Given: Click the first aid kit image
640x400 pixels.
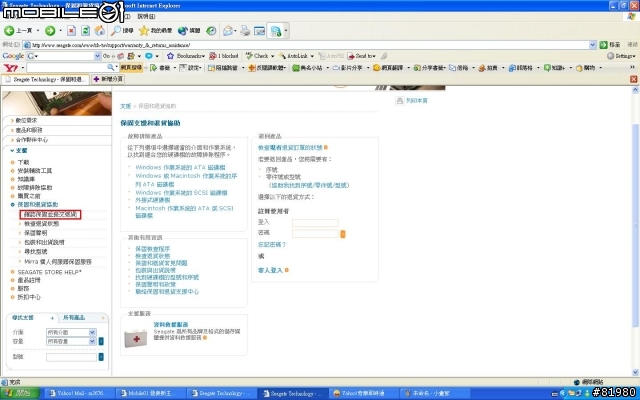Looking at the screenshot, I should (x=136, y=338).
